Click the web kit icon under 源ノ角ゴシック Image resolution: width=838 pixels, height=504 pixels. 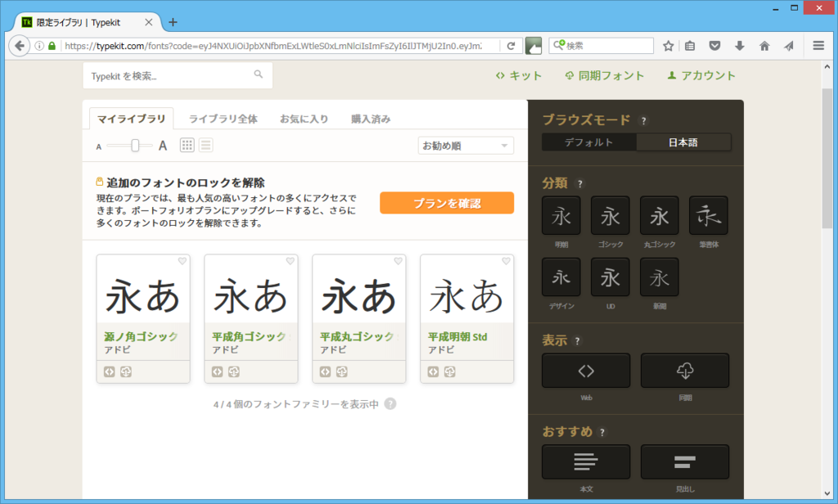tap(109, 372)
